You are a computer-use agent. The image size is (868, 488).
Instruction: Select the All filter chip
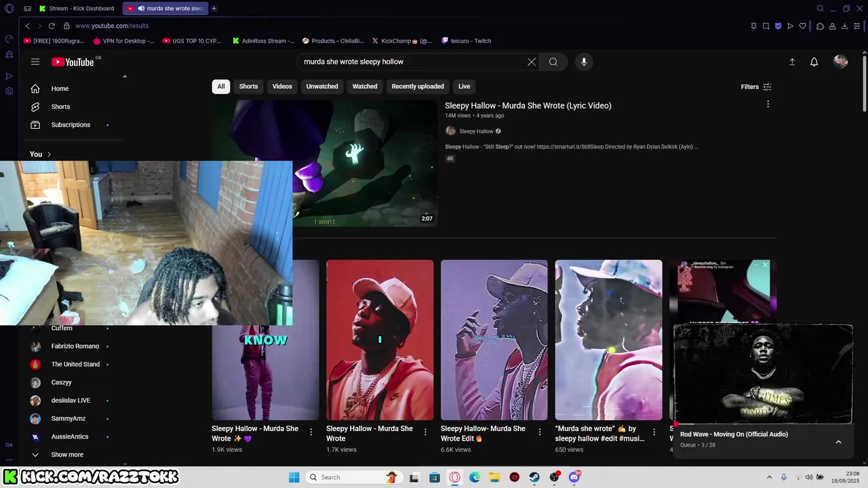click(x=221, y=87)
